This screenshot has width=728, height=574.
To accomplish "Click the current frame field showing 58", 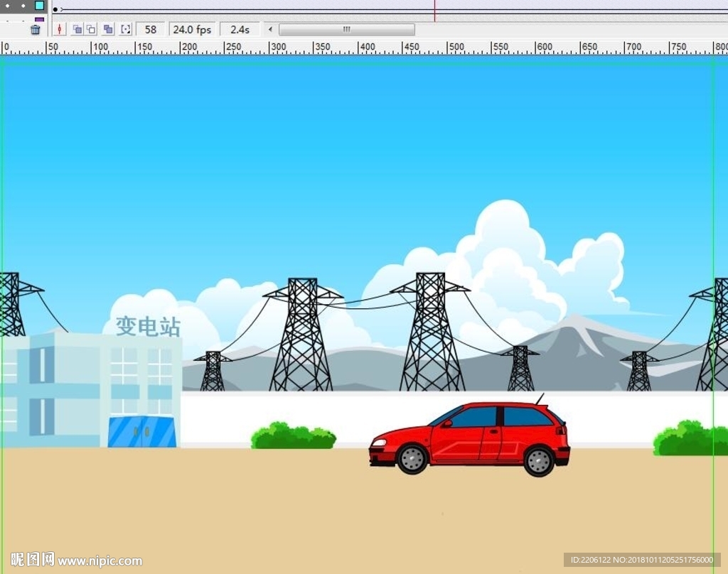I will pyautogui.click(x=151, y=30).
